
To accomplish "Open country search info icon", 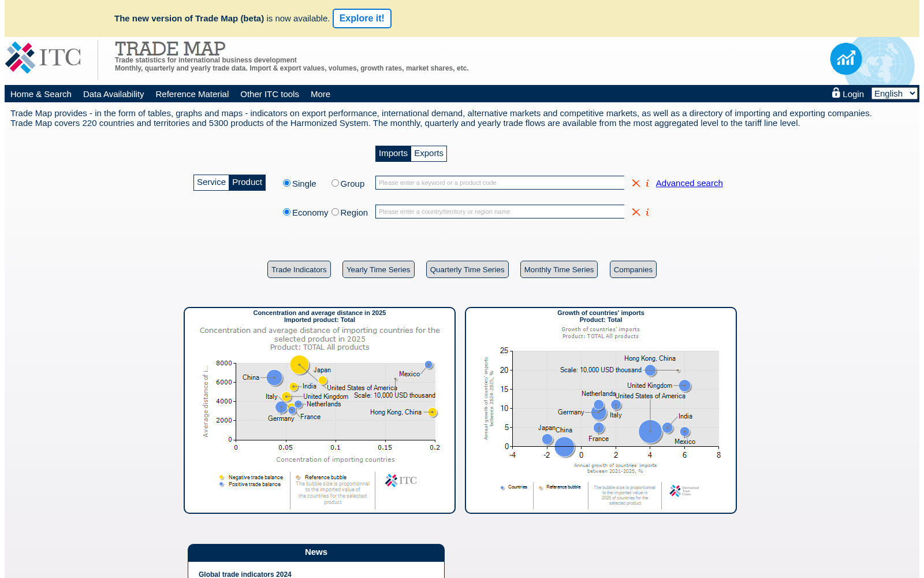I will coord(647,212).
